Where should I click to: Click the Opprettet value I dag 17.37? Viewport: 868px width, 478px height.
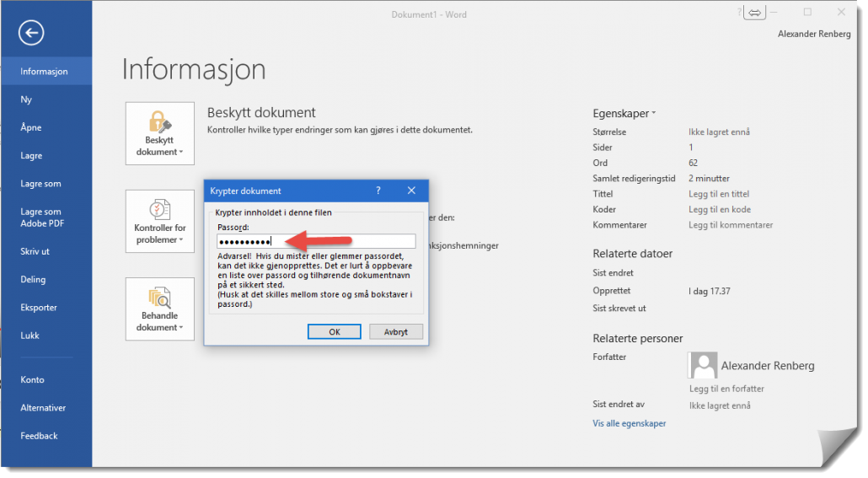[x=709, y=291]
